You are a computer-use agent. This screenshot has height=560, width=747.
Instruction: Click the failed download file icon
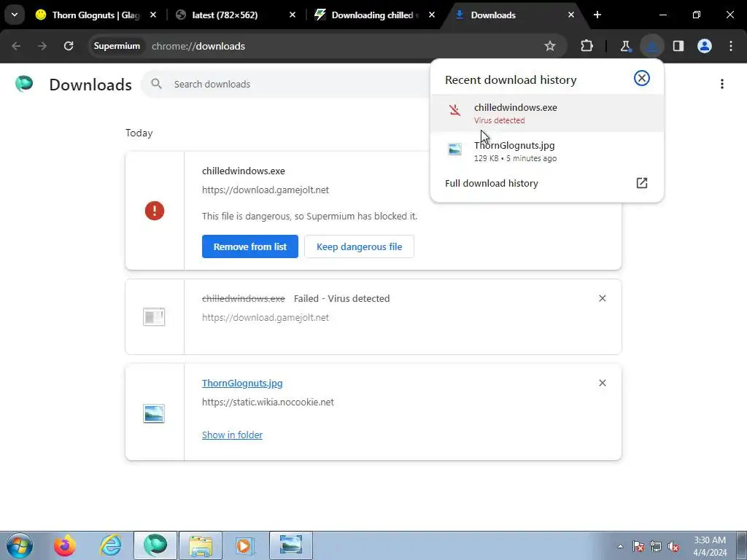pyautogui.click(x=154, y=316)
